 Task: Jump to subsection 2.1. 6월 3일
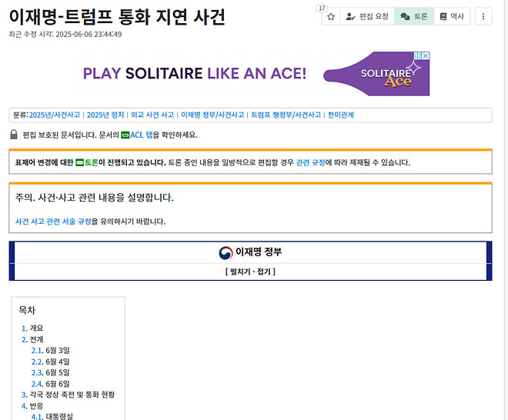click(x=50, y=350)
